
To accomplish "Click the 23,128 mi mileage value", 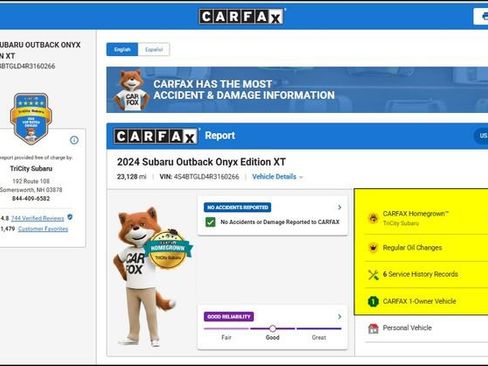I will tap(131, 177).
